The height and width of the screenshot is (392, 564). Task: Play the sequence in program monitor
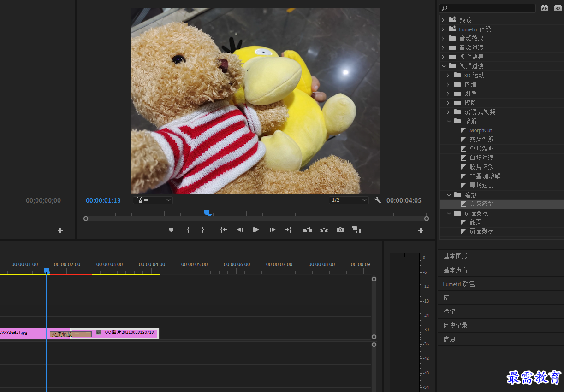256,229
